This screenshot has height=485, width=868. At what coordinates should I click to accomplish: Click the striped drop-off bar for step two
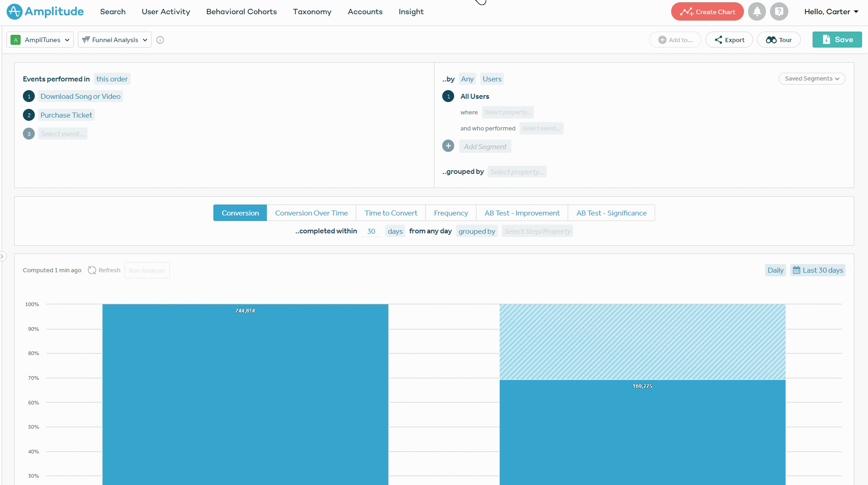[642, 342]
